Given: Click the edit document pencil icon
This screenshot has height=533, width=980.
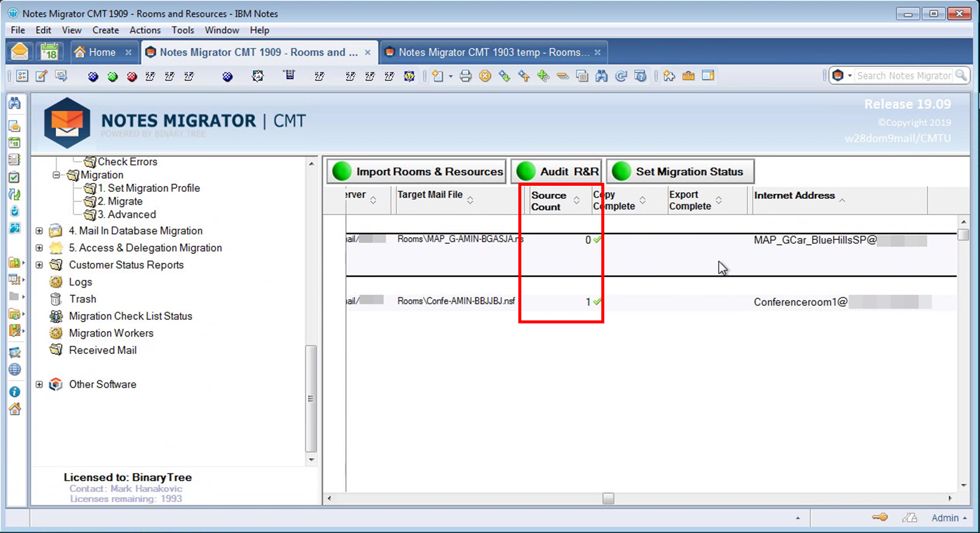Looking at the screenshot, I should 41,76.
